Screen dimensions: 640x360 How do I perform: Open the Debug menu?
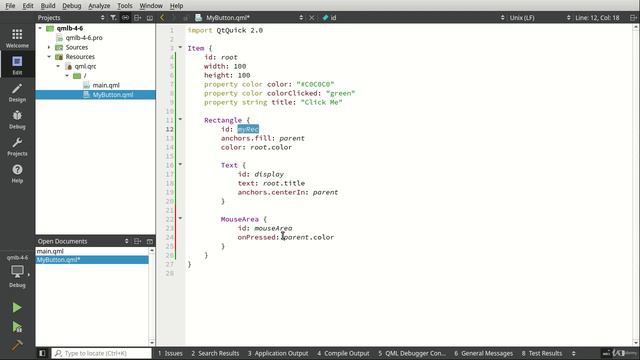coord(71,6)
